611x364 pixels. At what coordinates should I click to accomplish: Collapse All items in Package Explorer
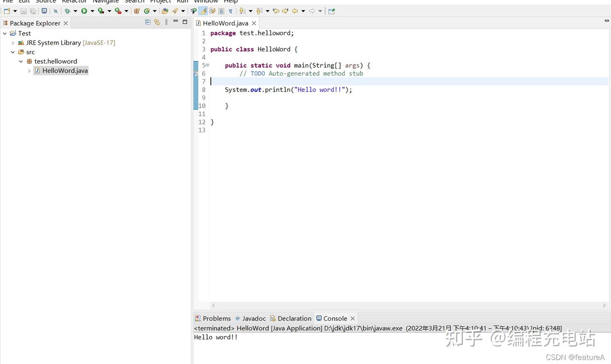[148, 22]
